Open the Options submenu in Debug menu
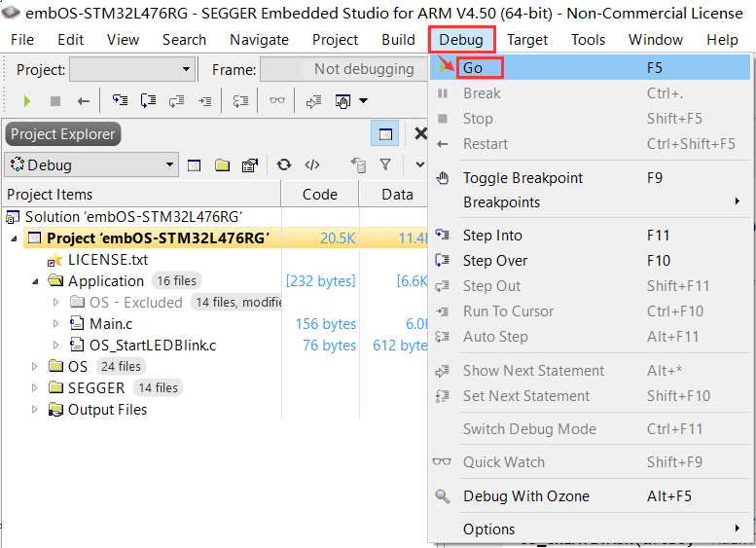The height and width of the screenshot is (548, 756). pyautogui.click(x=591, y=530)
